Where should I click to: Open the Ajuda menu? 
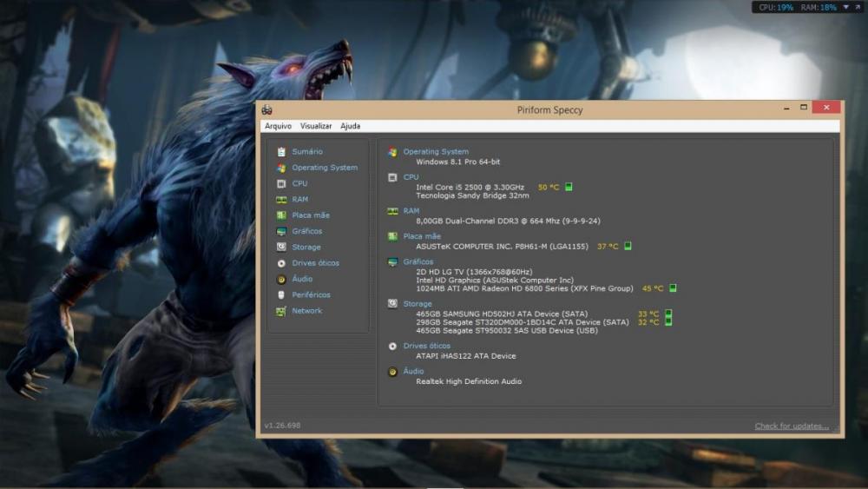[350, 127]
